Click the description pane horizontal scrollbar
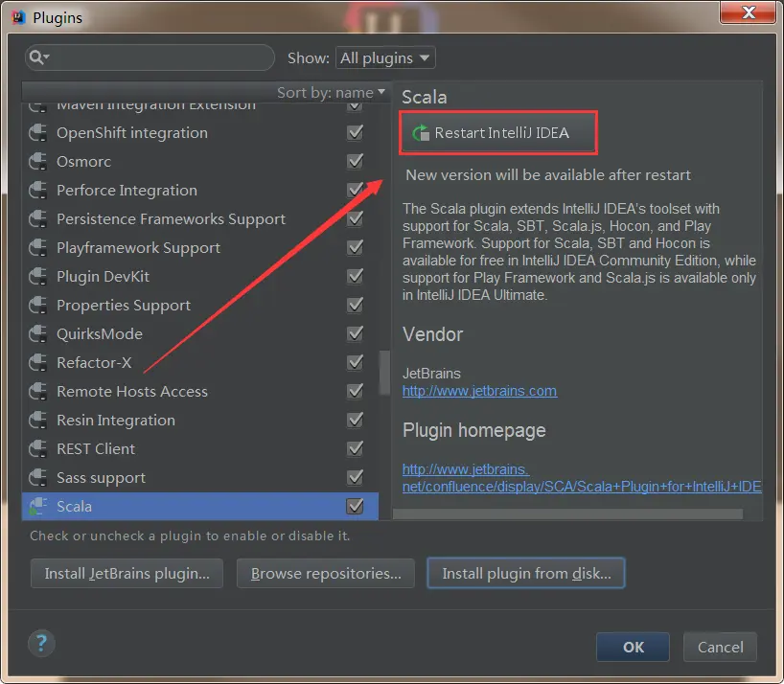This screenshot has width=784, height=684. 568,514
